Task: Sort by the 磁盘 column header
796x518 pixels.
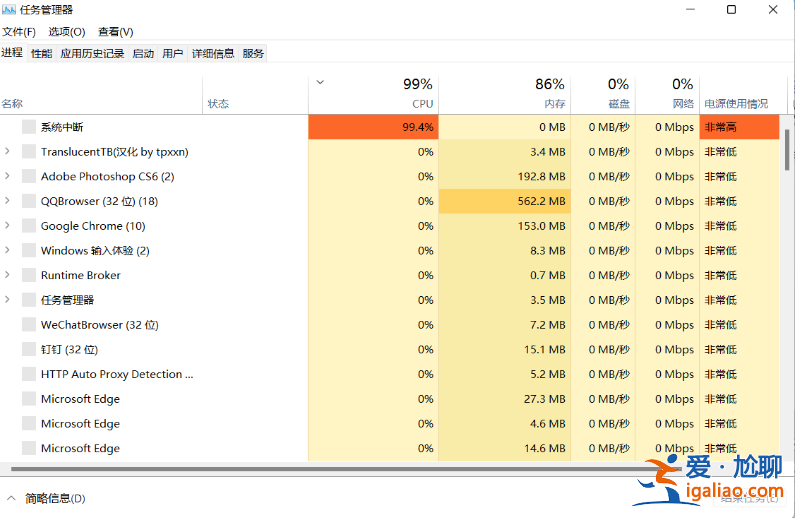Action: point(603,95)
